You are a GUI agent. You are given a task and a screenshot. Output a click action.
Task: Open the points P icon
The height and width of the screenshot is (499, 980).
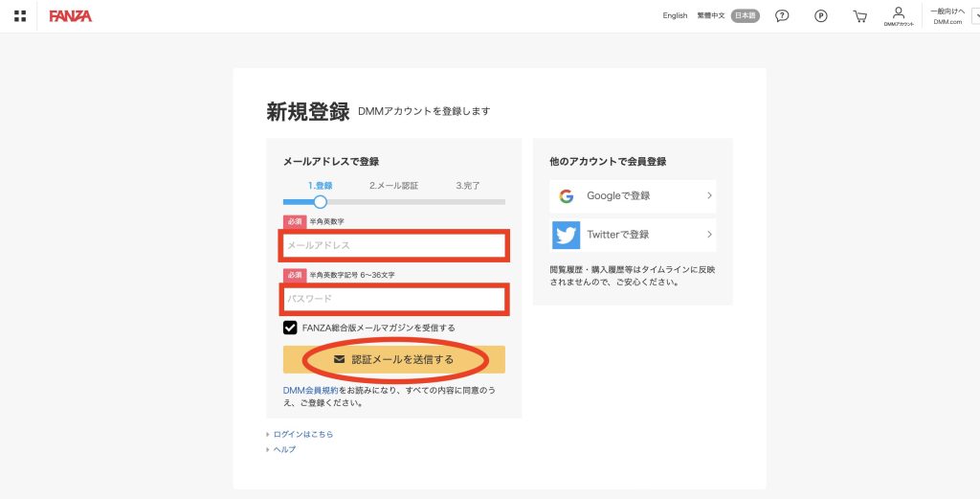(820, 16)
